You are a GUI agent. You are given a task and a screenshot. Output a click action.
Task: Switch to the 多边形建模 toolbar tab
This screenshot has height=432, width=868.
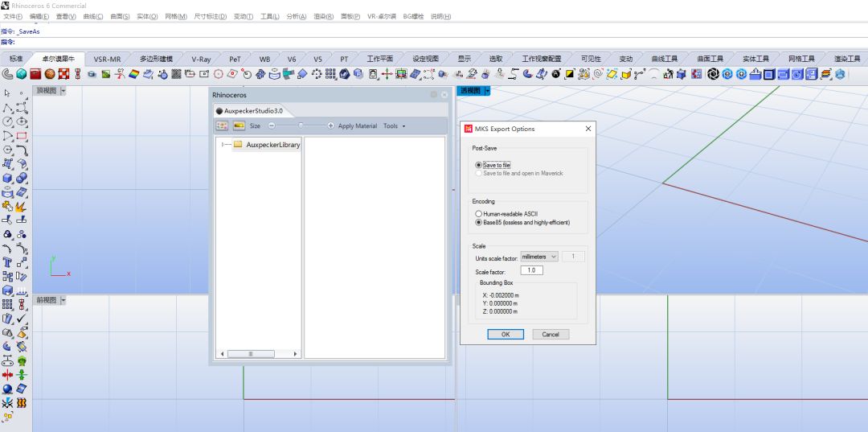pos(156,59)
